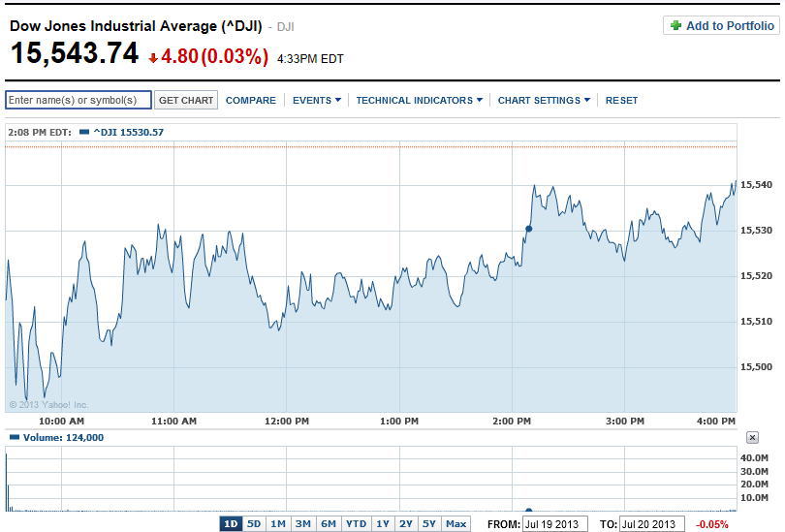Open the CHART SETTINGS dropdown
The image size is (785, 532).
click(x=544, y=100)
